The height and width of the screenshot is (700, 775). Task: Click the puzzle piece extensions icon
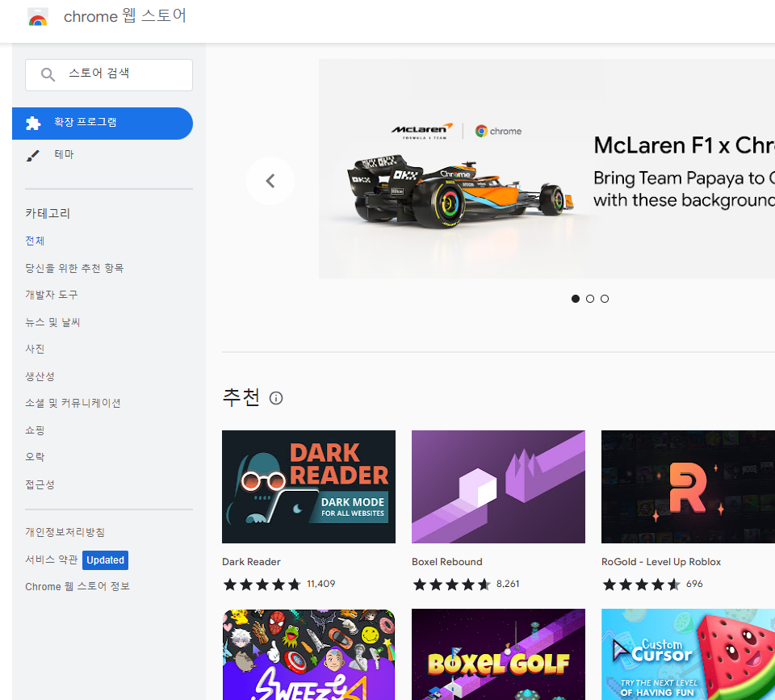point(33,123)
